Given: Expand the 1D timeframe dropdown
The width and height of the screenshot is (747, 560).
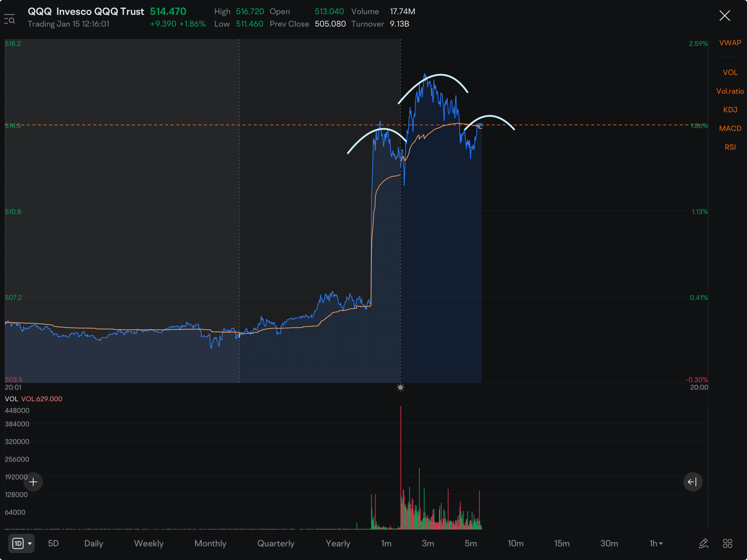Looking at the screenshot, I should pyautogui.click(x=21, y=543).
